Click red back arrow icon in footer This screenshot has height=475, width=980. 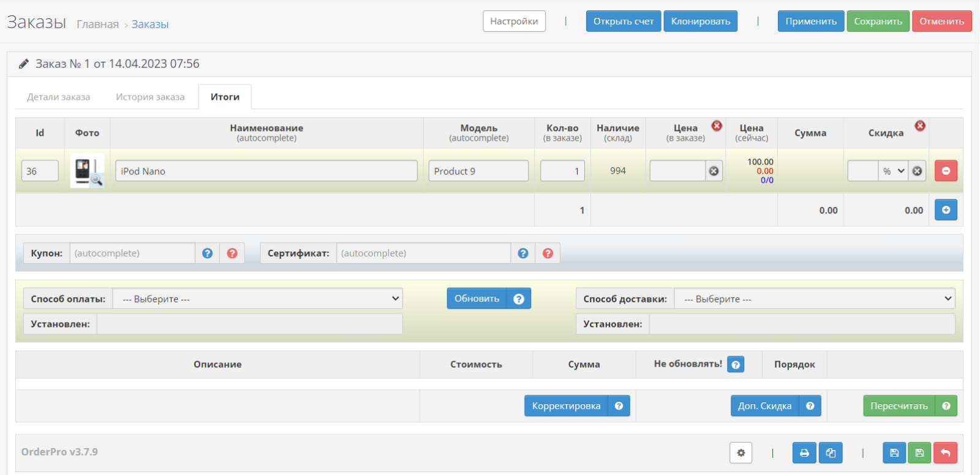coord(945,453)
